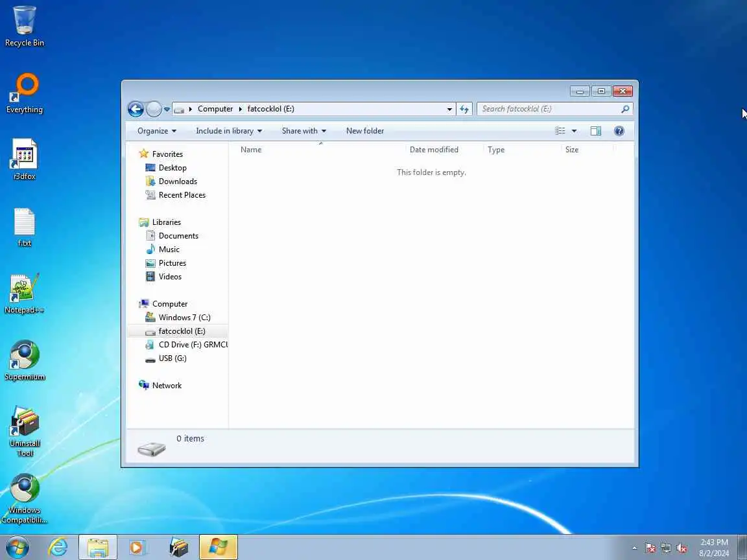The height and width of the screenshot is (560, 747).
Task: Click the Explorer Help question mark icon
Action: click(619, 131)
